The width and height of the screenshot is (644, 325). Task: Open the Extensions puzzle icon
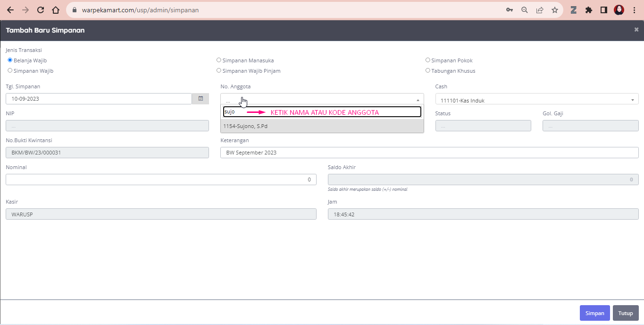pyautogui.click(x=589, y=10)
